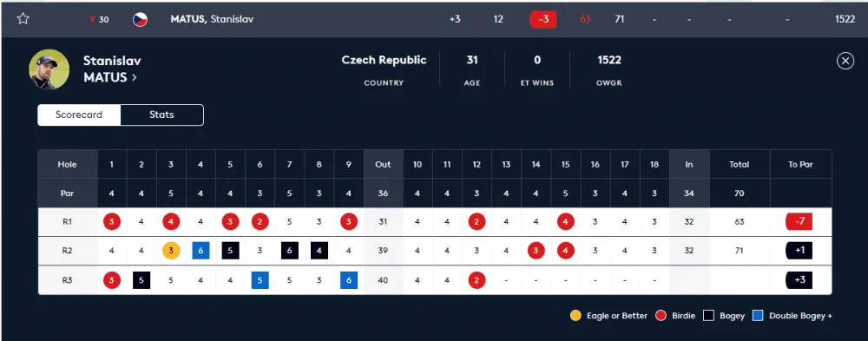
Task: Click the blue double bogey on R2 hole 4
Action: [201, 251]
